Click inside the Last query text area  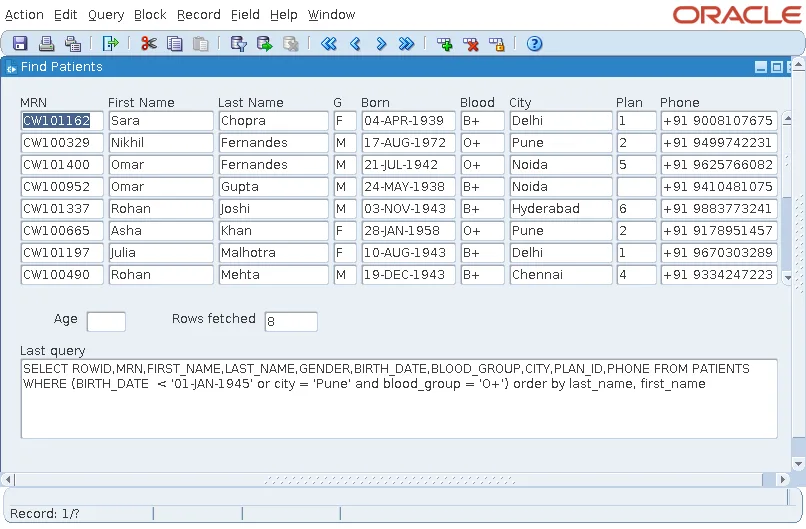399,399
